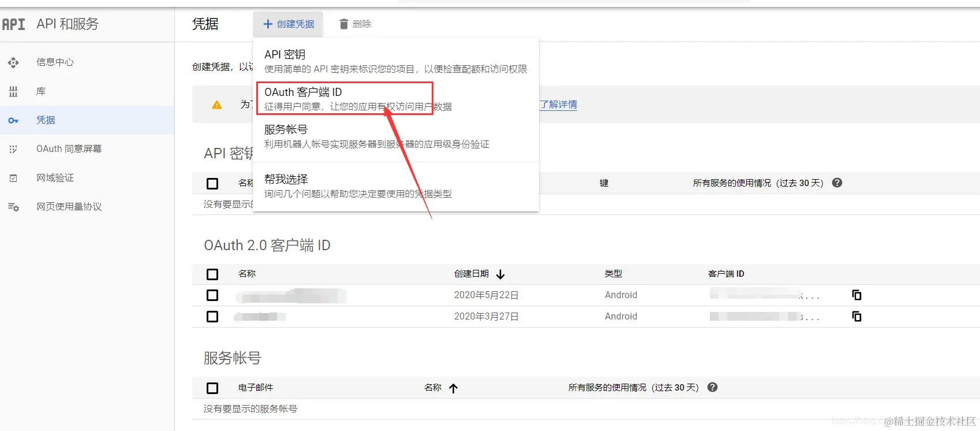Open 信息中心 in the sidebar

pos(87,62)
